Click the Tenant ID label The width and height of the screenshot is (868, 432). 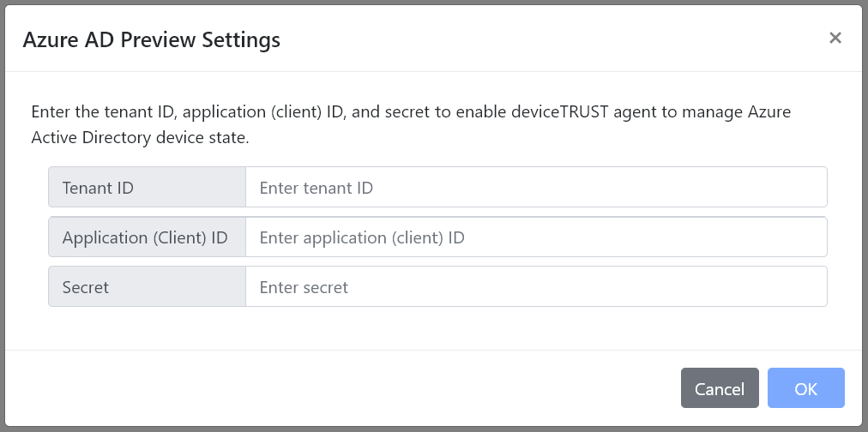(x=98, y=188)
